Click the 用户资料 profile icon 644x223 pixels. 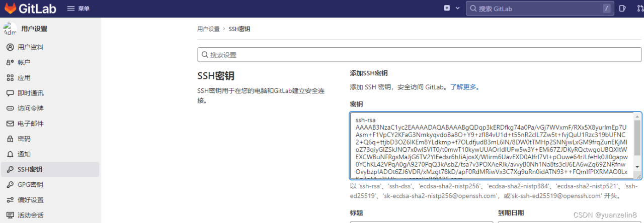coord(10,47)
